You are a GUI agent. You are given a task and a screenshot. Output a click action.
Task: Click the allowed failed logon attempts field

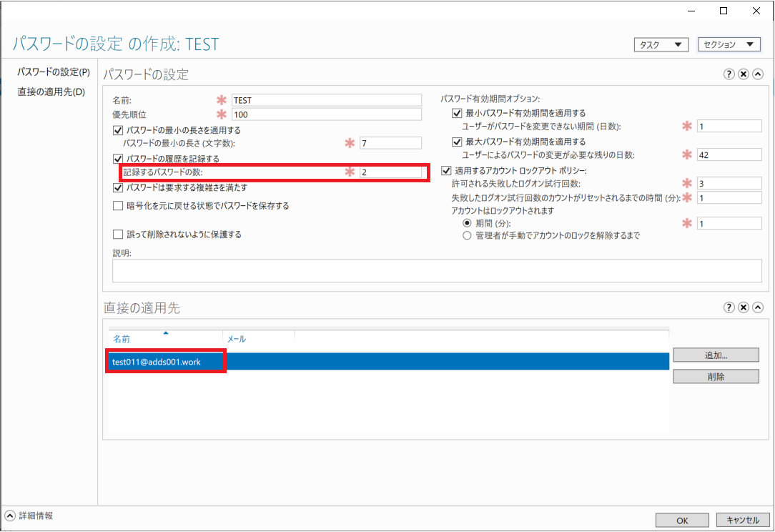(729, 184)
